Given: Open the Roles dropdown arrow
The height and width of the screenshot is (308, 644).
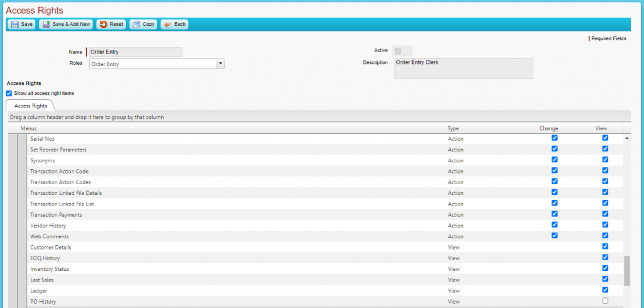Looking at the screenshot, I should coord(221,63).
